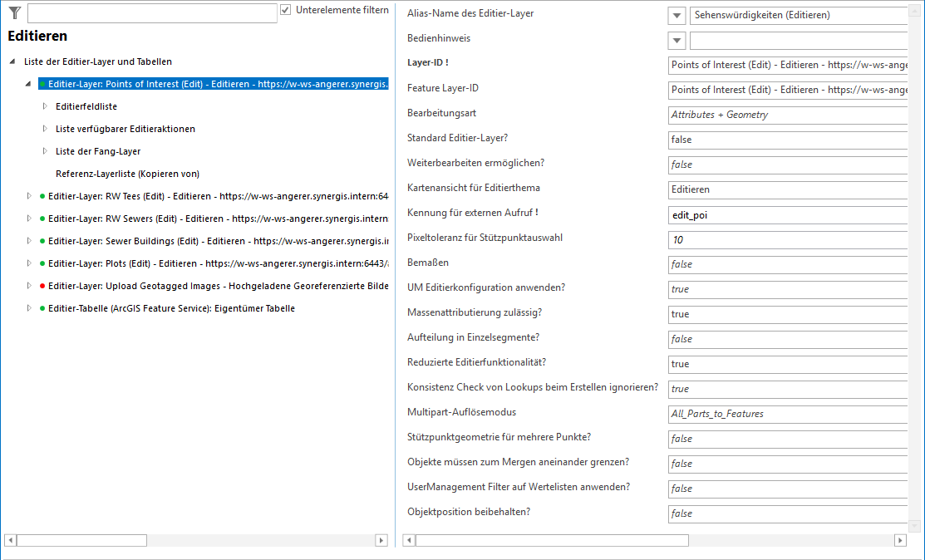Expand Liste verfügbarer Editieraktionen node
925x560 pixels.
pos(46,129)
